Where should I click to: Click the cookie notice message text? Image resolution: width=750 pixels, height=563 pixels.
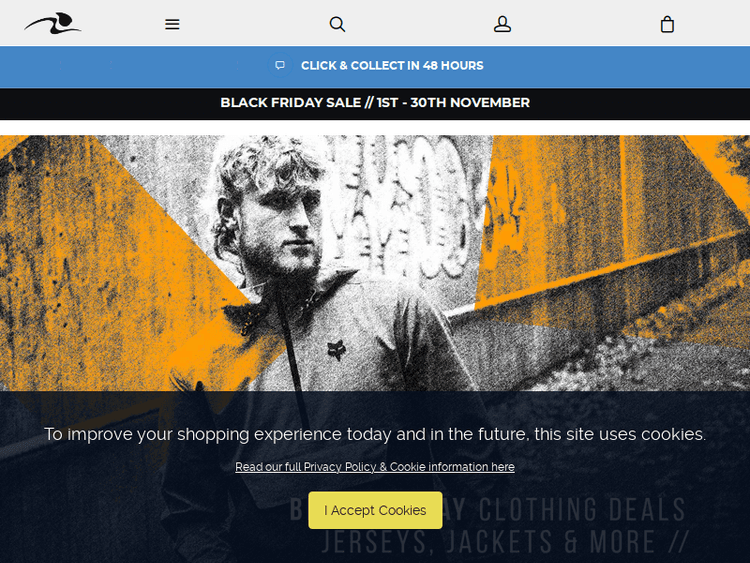coord(375,434)
